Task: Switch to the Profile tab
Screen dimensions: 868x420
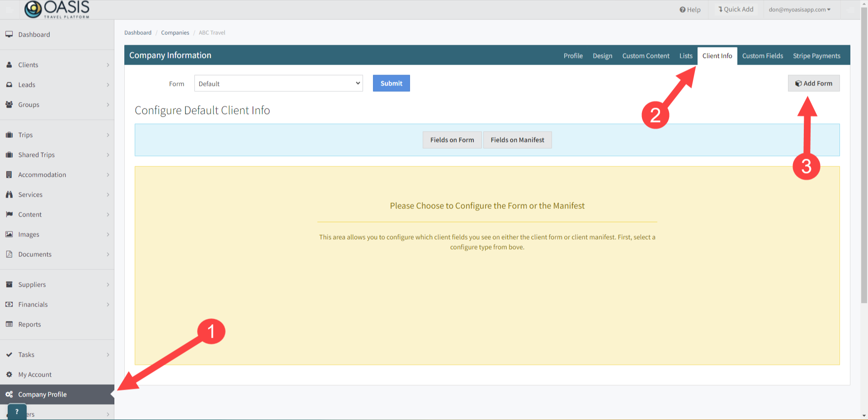Action: (x=573, y=56)
